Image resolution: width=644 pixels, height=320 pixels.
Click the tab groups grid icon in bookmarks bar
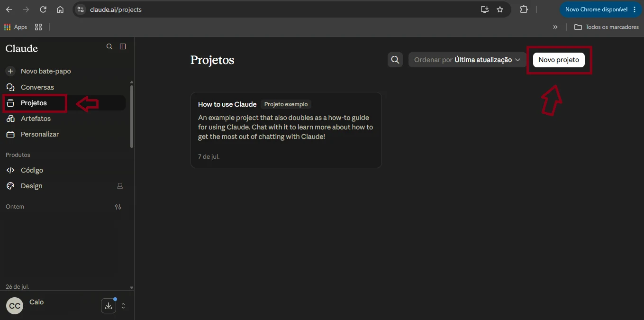(38, 27)
